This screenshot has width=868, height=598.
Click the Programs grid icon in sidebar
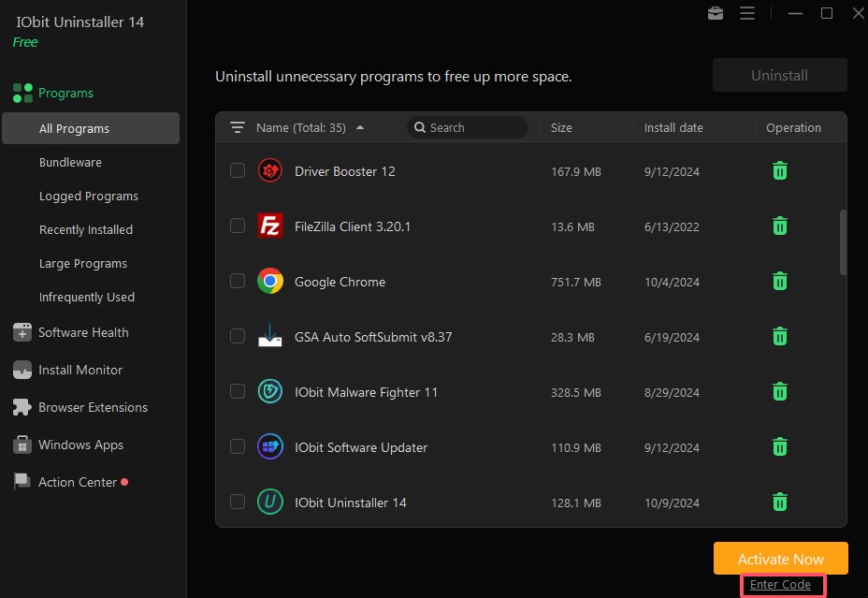[22, 93]
